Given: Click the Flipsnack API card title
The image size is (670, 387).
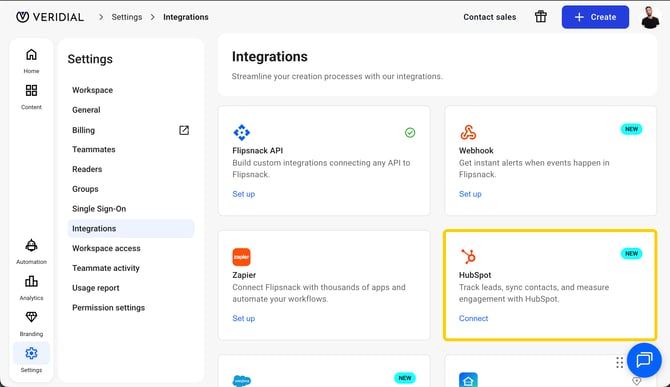Looking at the screenshot, I should (258, 150).
